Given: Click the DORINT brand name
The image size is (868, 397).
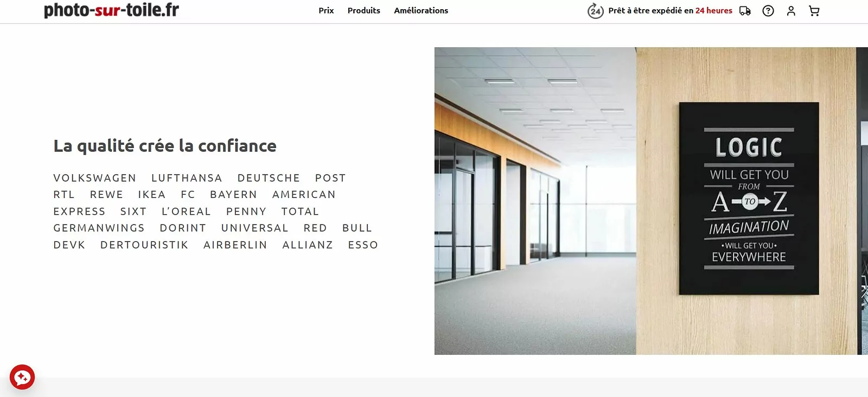Looking at the screenshot, I should click(183, 228).
